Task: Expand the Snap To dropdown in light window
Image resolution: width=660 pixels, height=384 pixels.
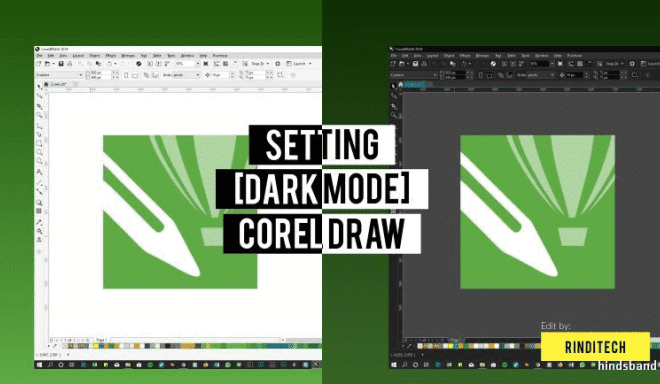Action: pyautogui.click(x=268, y=64)
